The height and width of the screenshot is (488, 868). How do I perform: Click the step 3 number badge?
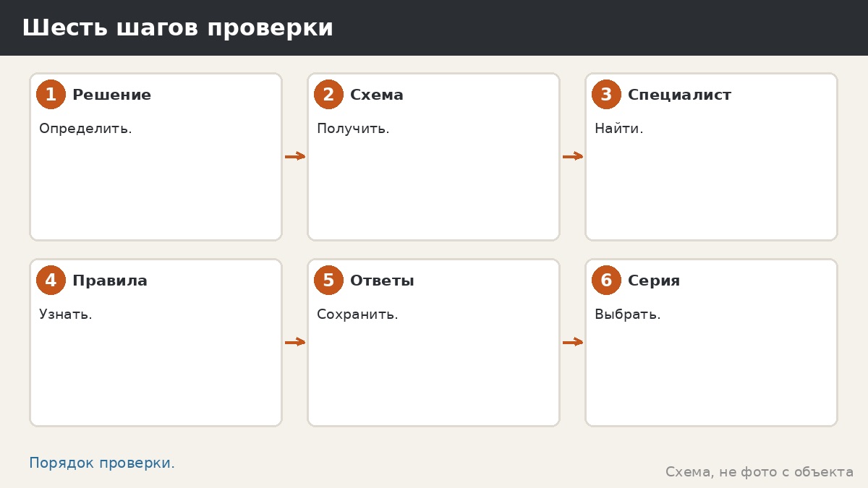click(x=606, y=95)
